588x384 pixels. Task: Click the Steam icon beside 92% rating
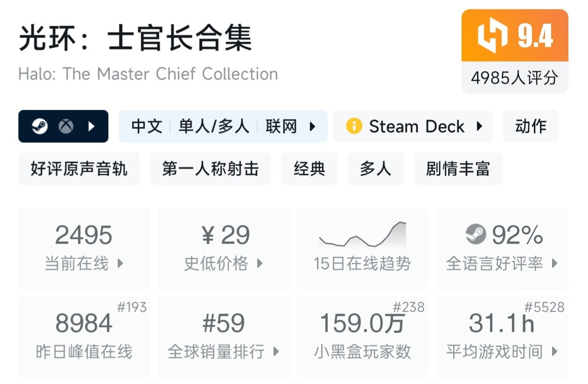[x=476, y=234]
